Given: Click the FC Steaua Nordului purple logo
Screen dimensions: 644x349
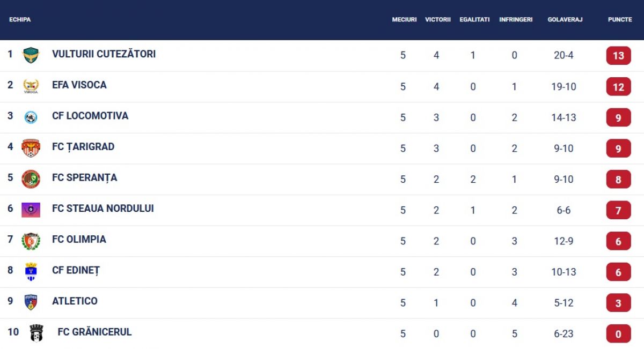Looking at the screenshot, I should tap(31, 210).
